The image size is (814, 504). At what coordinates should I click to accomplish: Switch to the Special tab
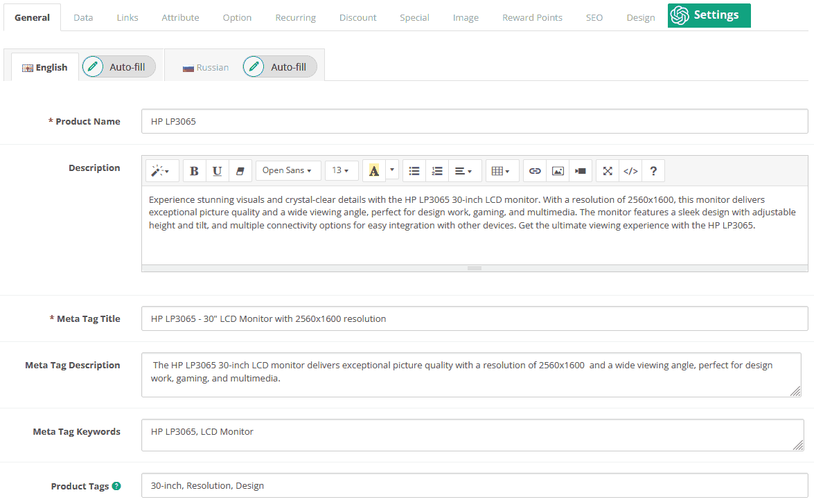click(x=414, y=17)
